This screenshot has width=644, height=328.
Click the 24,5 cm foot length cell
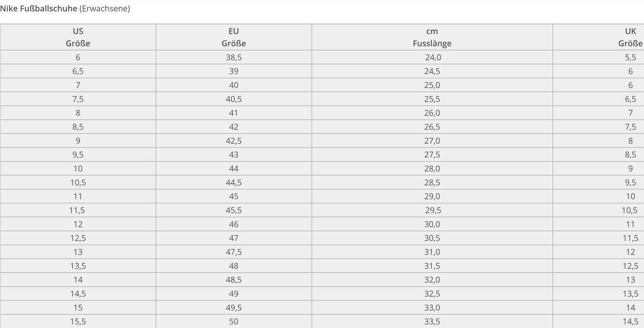[432, 71]
